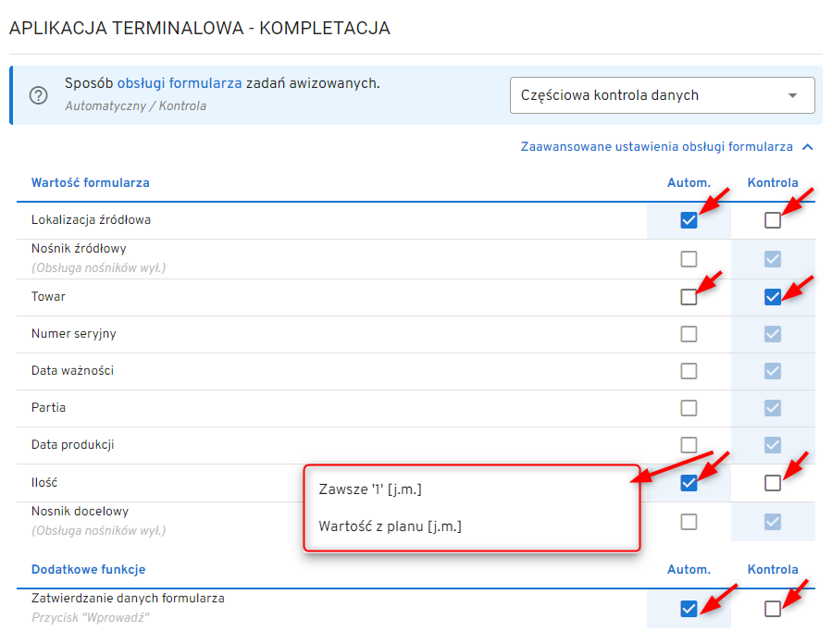Click the Kontrola checkbox for Partia
Viewport: 832px width, 644px height.
pyautogui.click(x=773, y=408)
